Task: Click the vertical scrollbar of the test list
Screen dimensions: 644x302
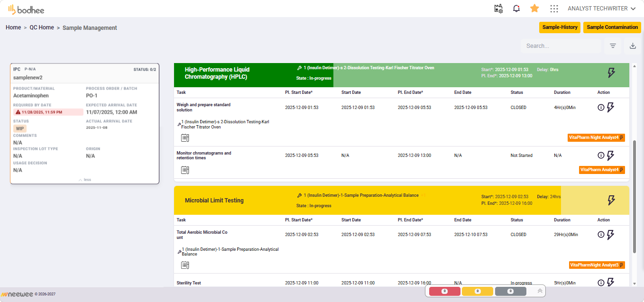Action: pyautogui.click(x=635, y=197)
